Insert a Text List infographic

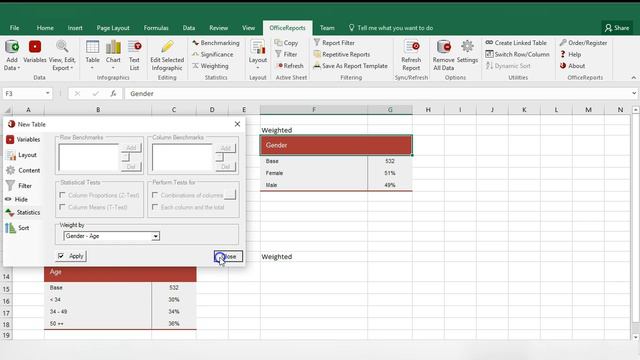(x=134, y=56)
